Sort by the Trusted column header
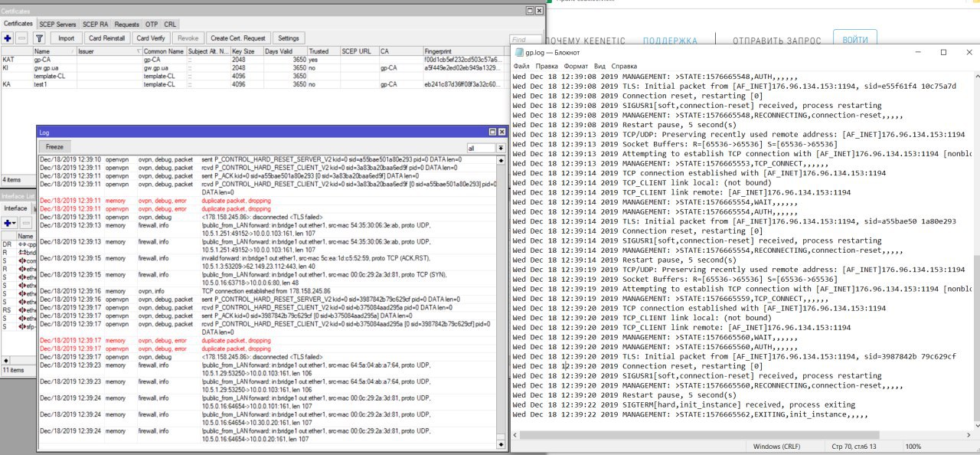The width and height of the screenshot is (980, 455). click(x=323, y=51)
